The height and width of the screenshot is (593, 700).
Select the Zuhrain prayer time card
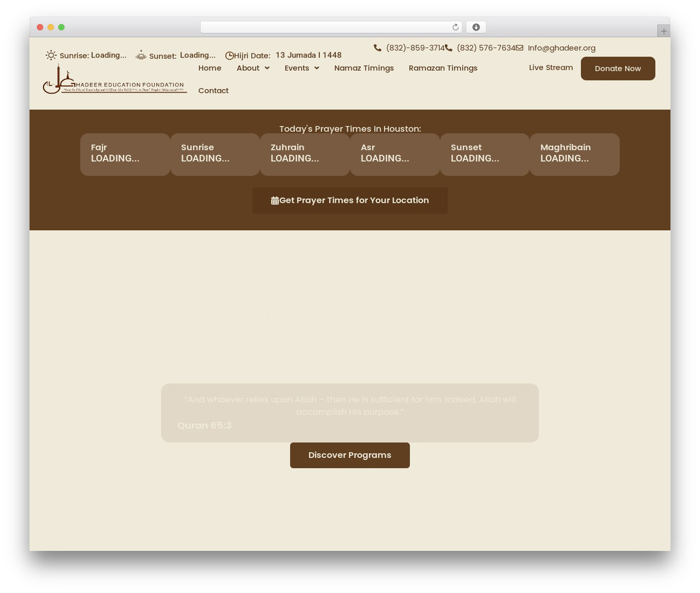(x=305, y=155)
